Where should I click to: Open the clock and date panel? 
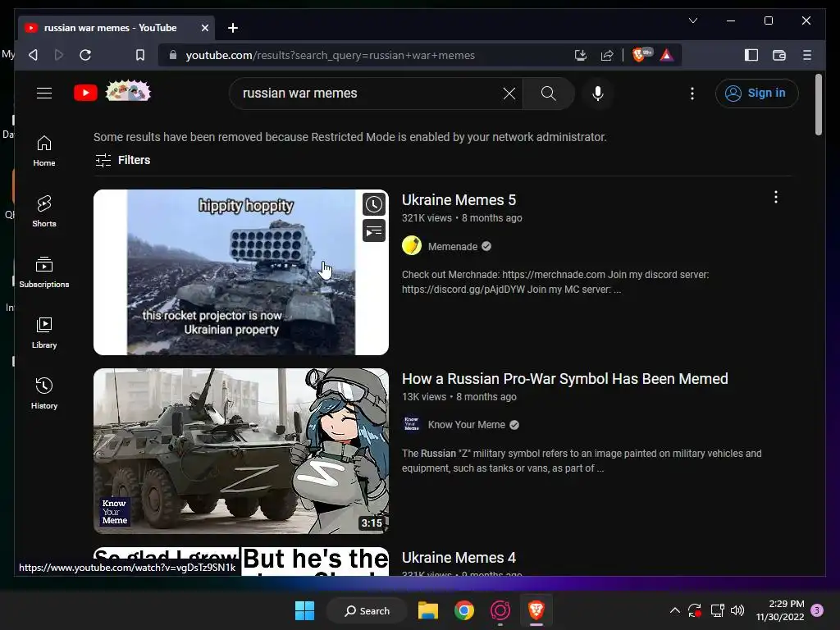780,610
